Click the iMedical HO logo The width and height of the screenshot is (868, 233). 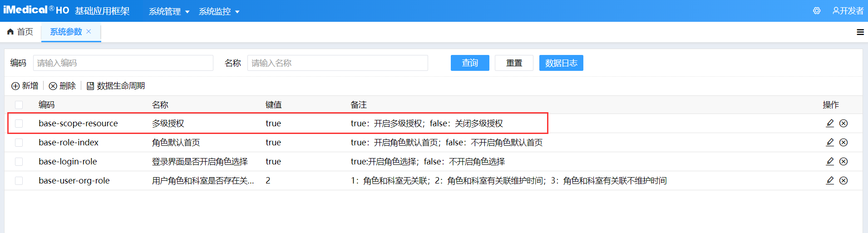coord(36,10)
